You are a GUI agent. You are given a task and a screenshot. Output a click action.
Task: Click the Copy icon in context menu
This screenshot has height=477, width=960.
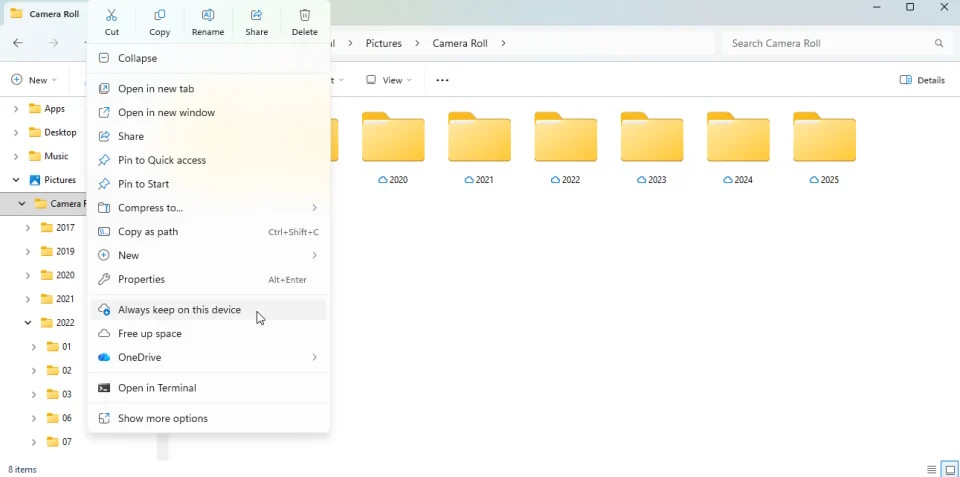[x=160, y=15]
